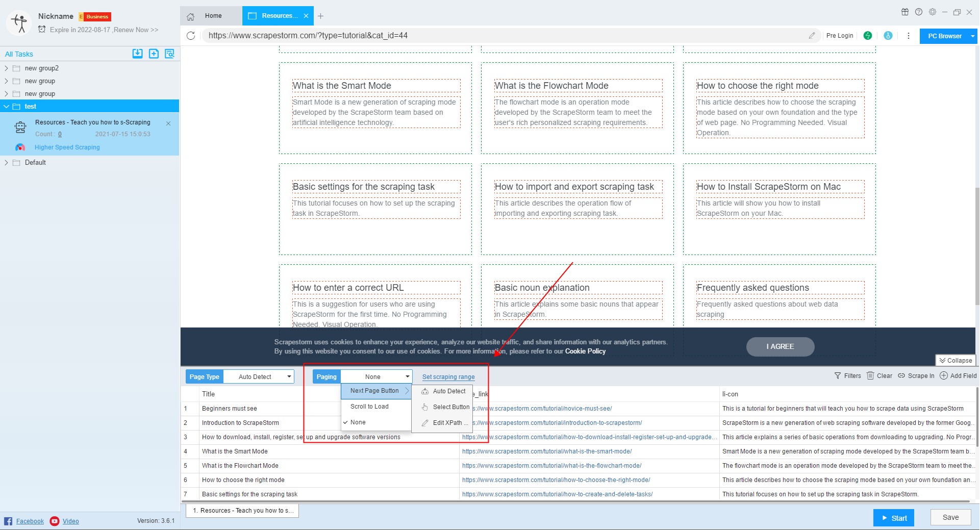Open the gift icon in title bar
Image resolution: width=980 pixels, height=530 pixels.
(904, 12)
